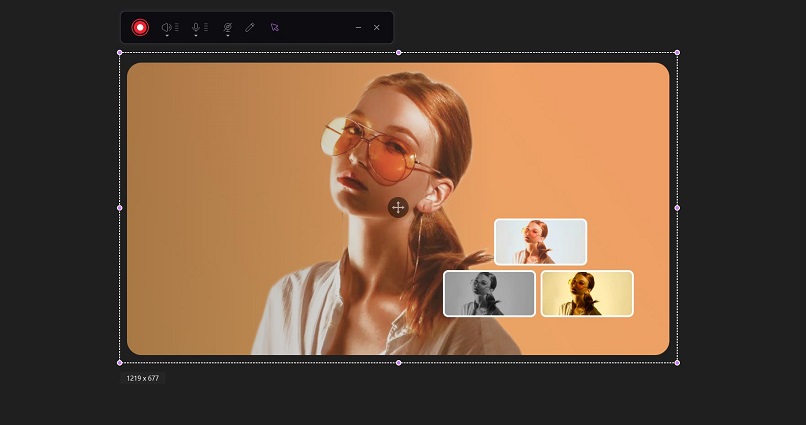Screen dimensions: 806x425
Task: Start recording with the red record button
Action: [x=140, y=27]
